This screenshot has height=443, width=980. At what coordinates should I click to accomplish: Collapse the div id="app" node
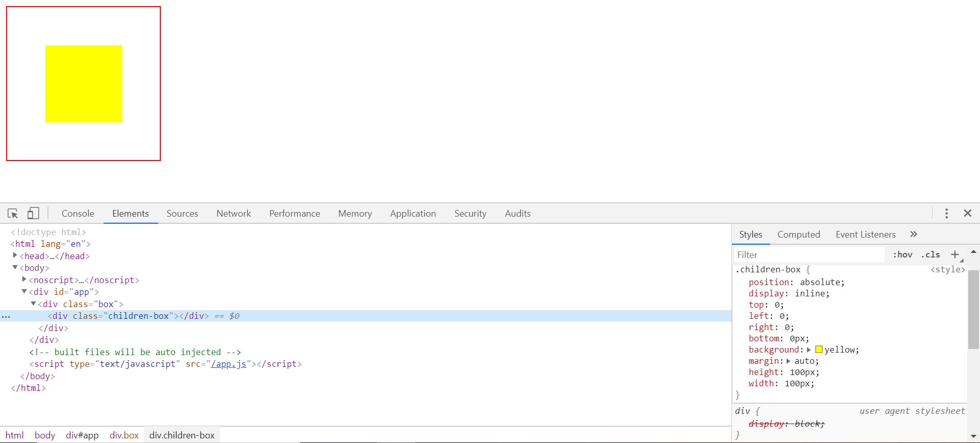click(x=24, y=291)
